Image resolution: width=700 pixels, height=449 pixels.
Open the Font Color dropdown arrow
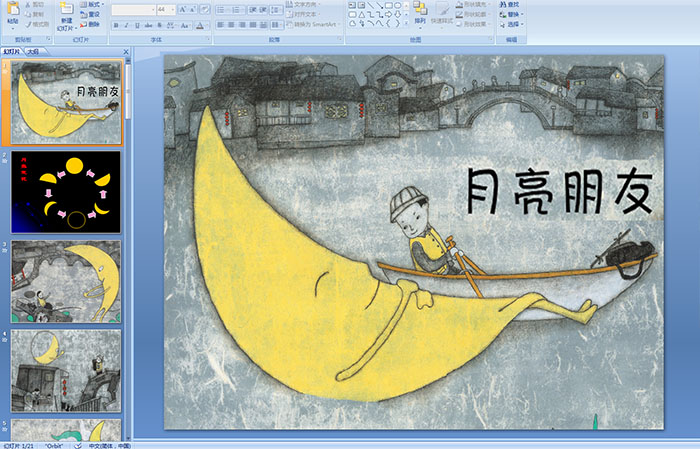pos(207,25)
